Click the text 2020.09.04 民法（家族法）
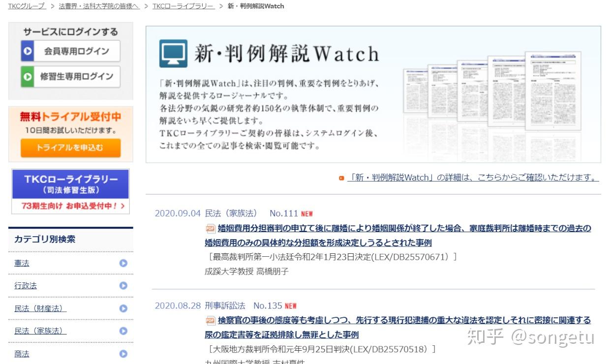The width and height of the screenshot is (610, 364). [206, 213]
